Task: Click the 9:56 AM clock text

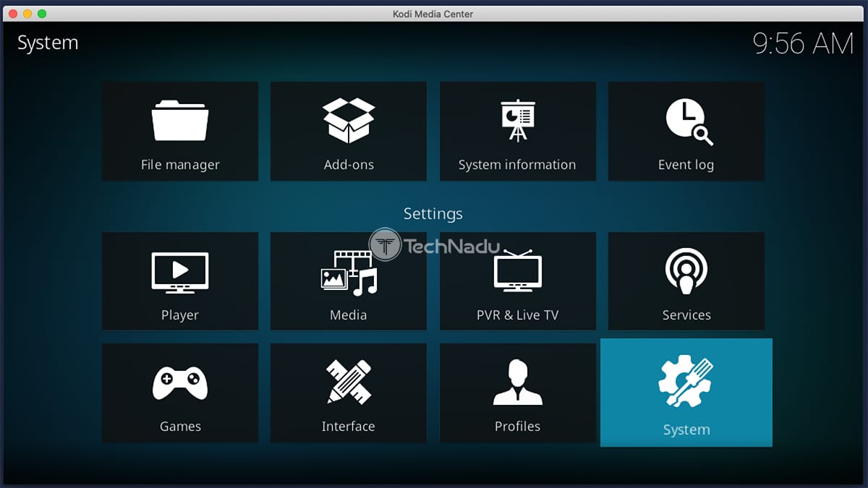Action: tap(803, 44)
